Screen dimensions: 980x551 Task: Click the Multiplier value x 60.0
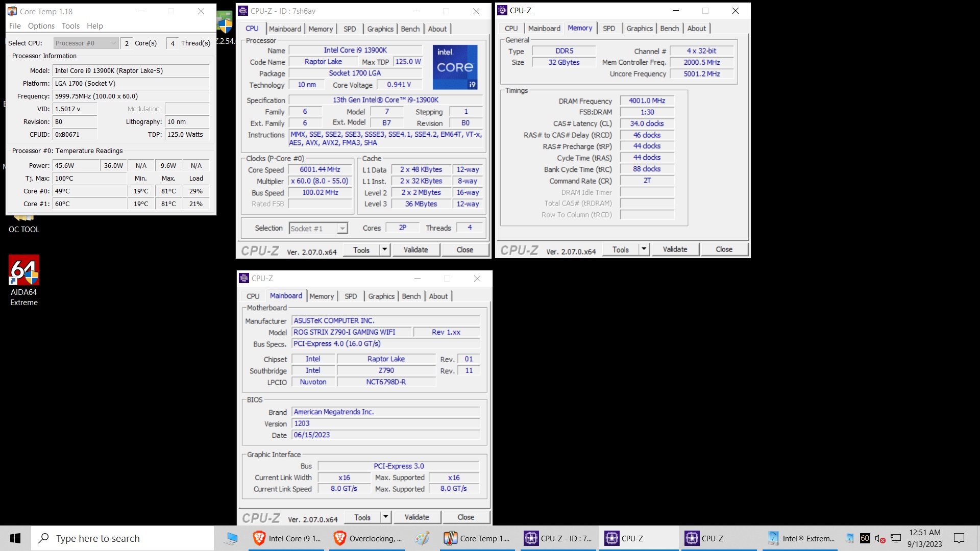[320, 181]
